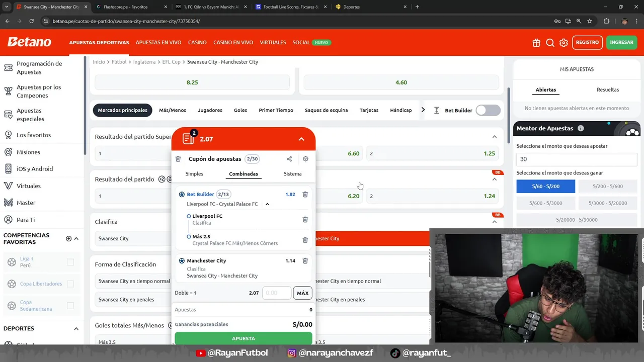Bookmark the page with the star icon
The height and width of the screenshot is (362, 644).
tap(590, 21)
